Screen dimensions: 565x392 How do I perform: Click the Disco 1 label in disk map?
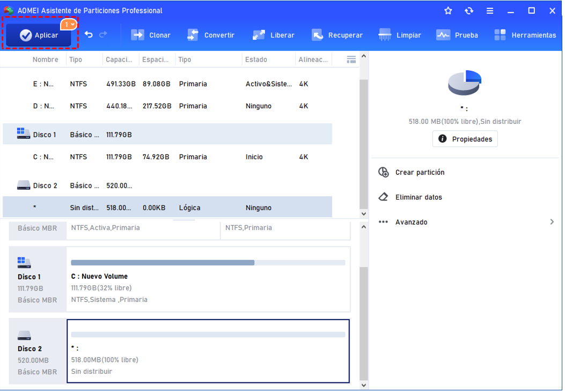29,277
